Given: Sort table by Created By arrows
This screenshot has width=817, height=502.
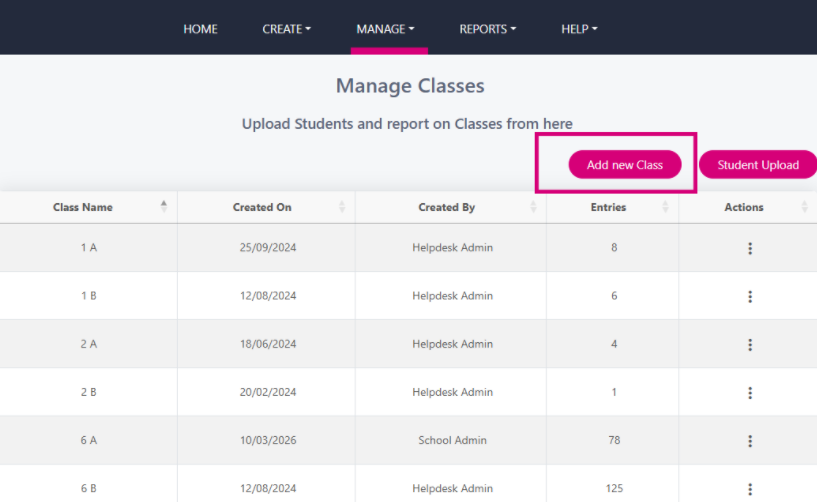Looking at the screenshot, I should click(533, 207).
